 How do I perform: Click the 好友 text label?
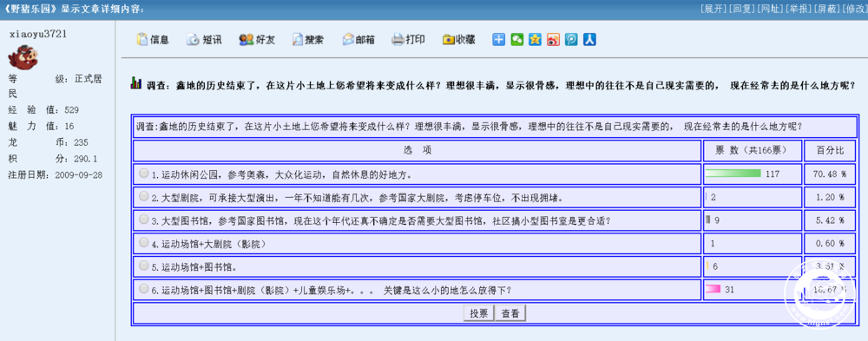[x=265, y=40]
